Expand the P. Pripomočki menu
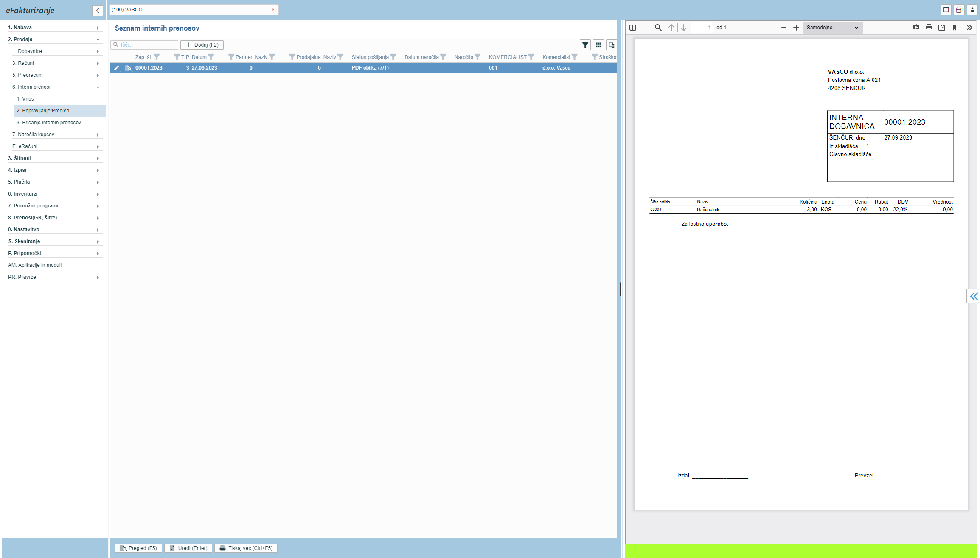This screenshot has height=558, width=980. [55, 253]
